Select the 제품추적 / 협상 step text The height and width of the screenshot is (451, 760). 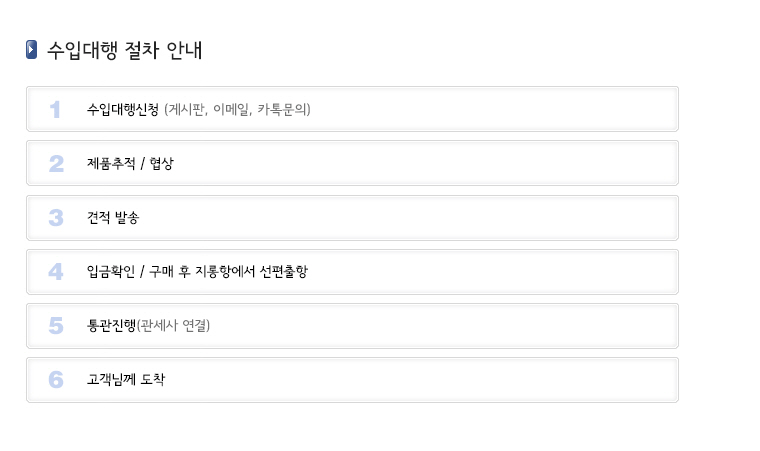(130, 163)
